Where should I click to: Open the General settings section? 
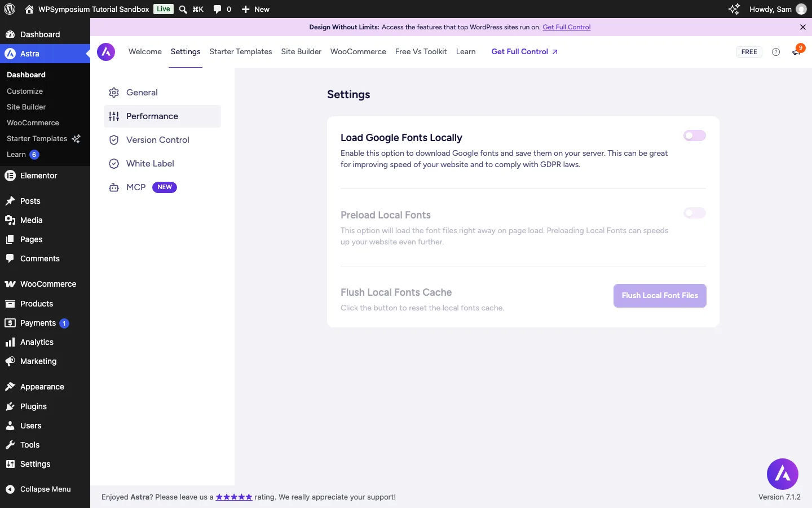[x=162, y=93]
